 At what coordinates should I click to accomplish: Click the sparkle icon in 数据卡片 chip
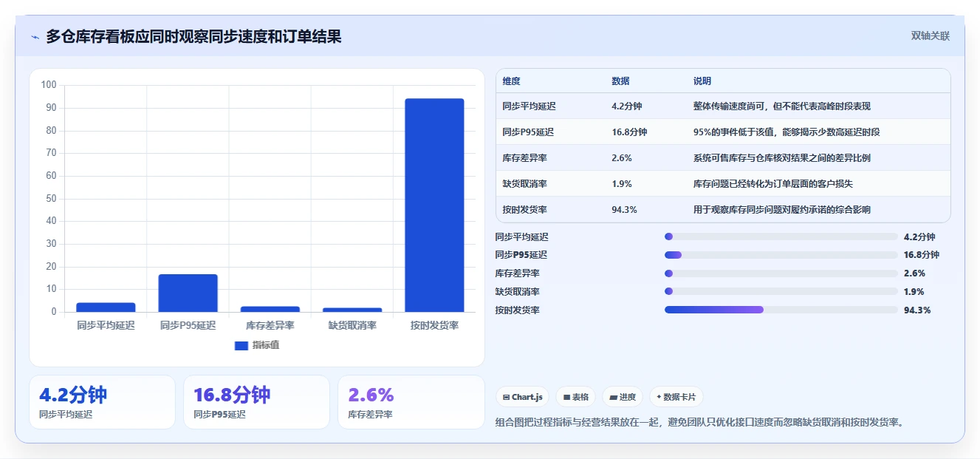pos(659,397)
